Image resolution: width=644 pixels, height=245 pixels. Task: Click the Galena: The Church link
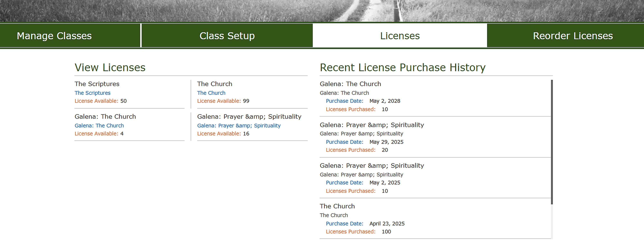(x=99, y=125)
